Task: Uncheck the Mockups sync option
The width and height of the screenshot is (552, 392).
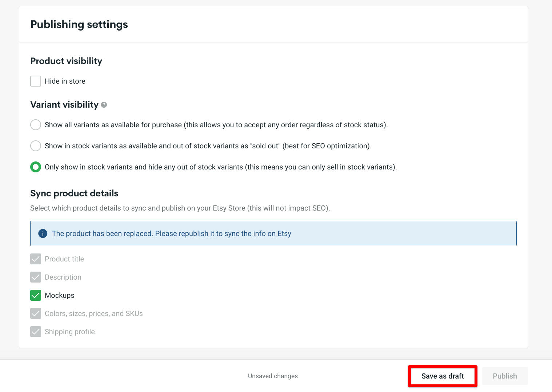Action: (x=35, y=295)
